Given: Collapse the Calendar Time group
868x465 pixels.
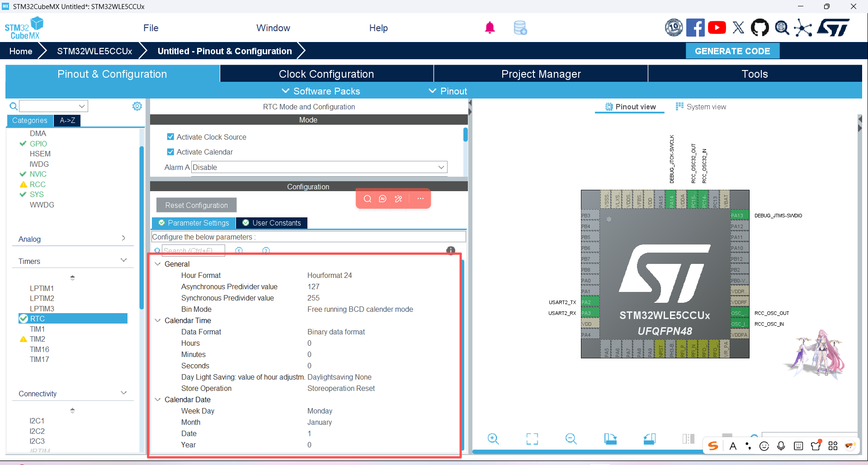Looking at the screenshot, I should click(x=158, y=320).
